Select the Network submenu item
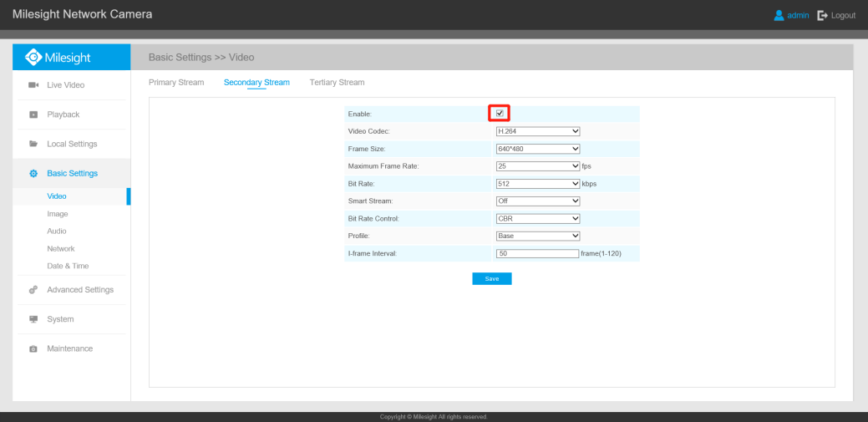868x422 pixels. 61,249
